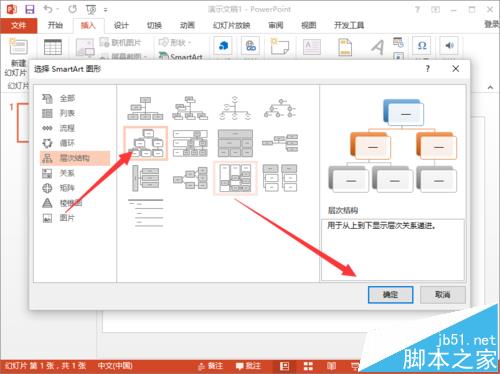Choose the Name and Title Organization Chart layout
500x374 pixels.
point(190,108)
